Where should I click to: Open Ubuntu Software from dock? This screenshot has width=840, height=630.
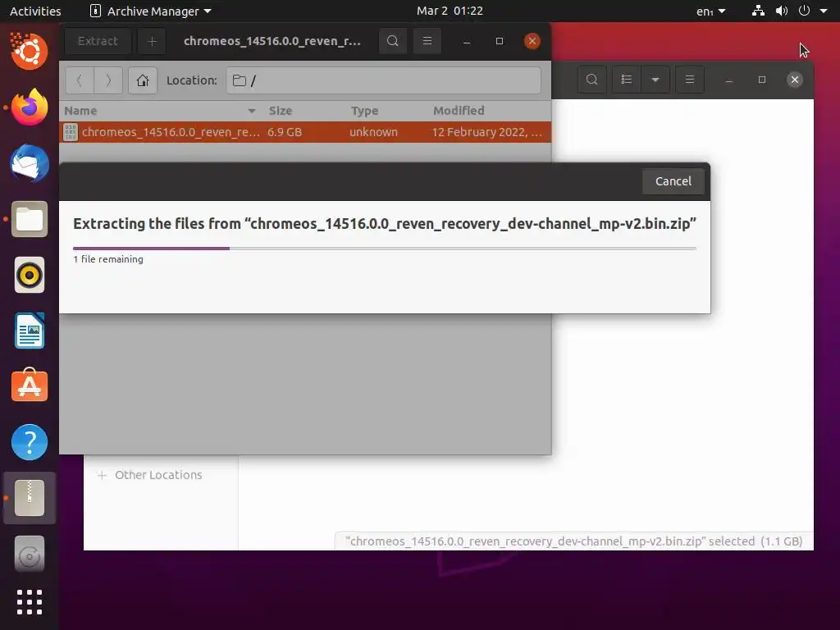(x=30, y=386)
